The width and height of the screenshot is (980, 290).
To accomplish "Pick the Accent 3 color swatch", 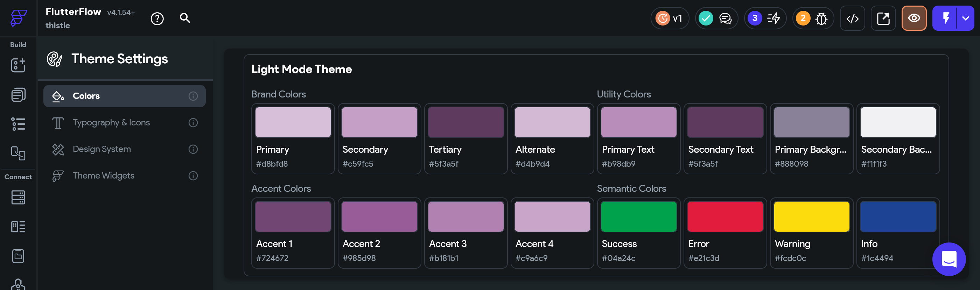I will point(465,216).
